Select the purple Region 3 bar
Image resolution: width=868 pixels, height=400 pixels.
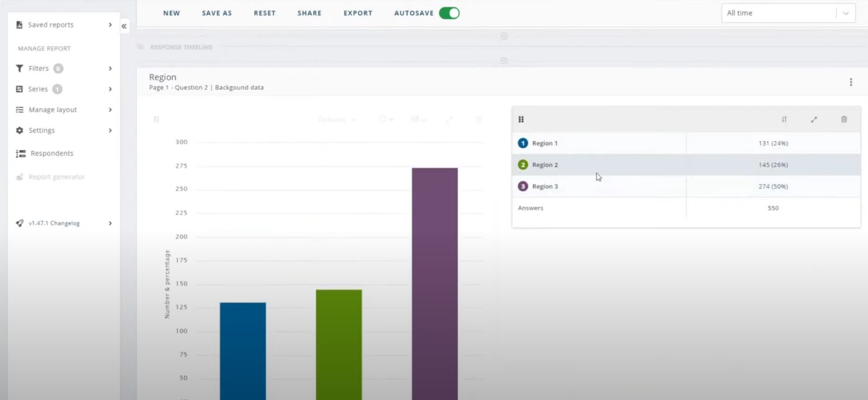(434, 282)
